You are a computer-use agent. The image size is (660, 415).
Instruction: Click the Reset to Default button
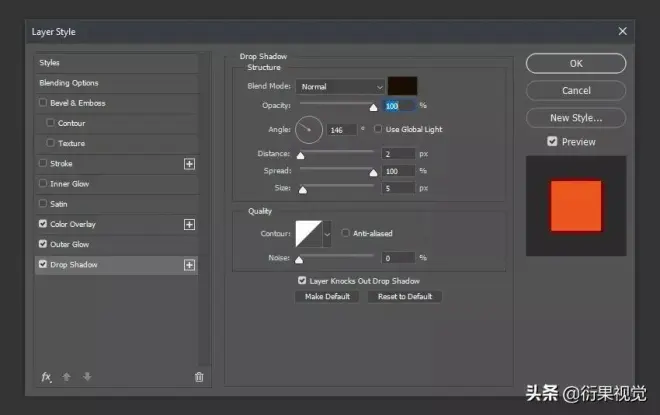[405, 297]
